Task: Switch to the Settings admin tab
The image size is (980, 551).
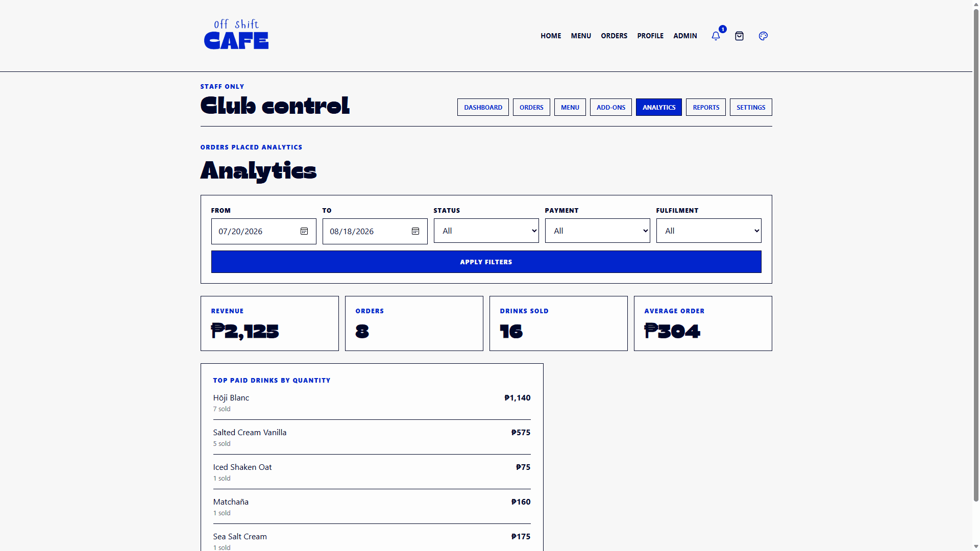Action: [751, 107]
